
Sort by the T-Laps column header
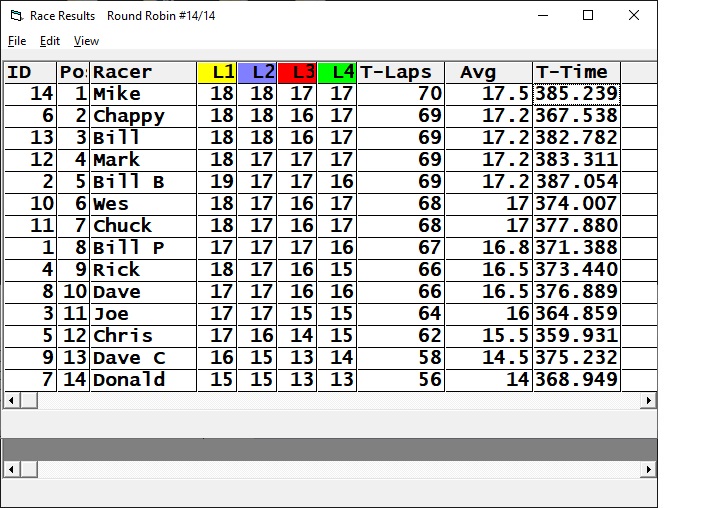point(400,72)
